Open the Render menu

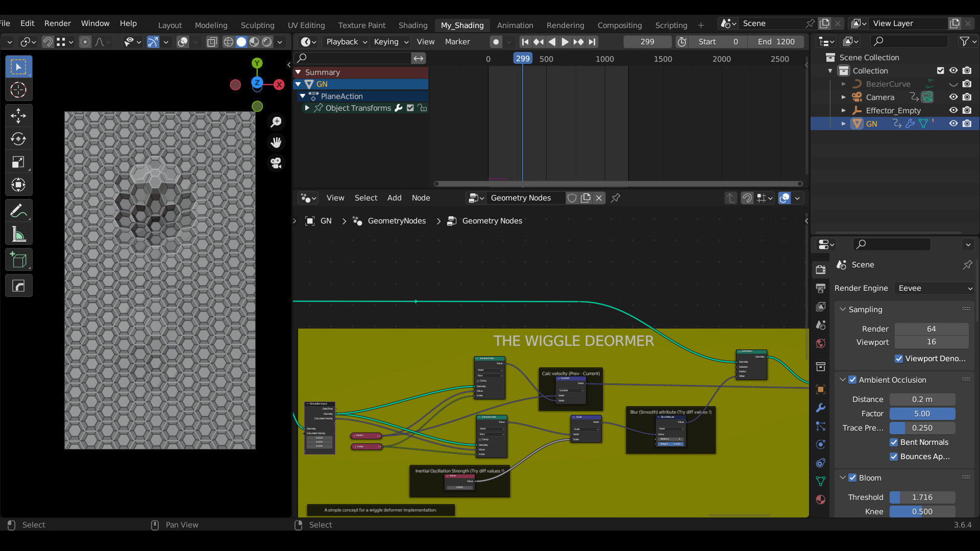tap(57, 23)
